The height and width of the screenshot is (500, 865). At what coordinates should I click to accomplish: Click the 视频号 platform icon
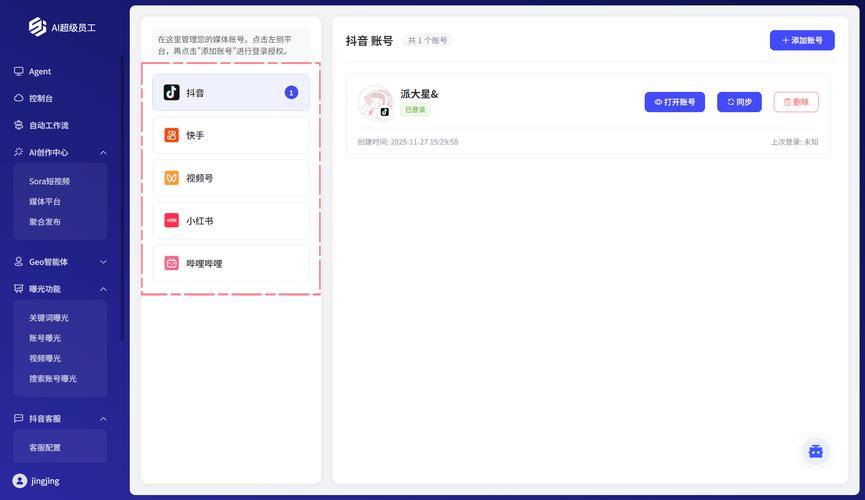[171, 178]
